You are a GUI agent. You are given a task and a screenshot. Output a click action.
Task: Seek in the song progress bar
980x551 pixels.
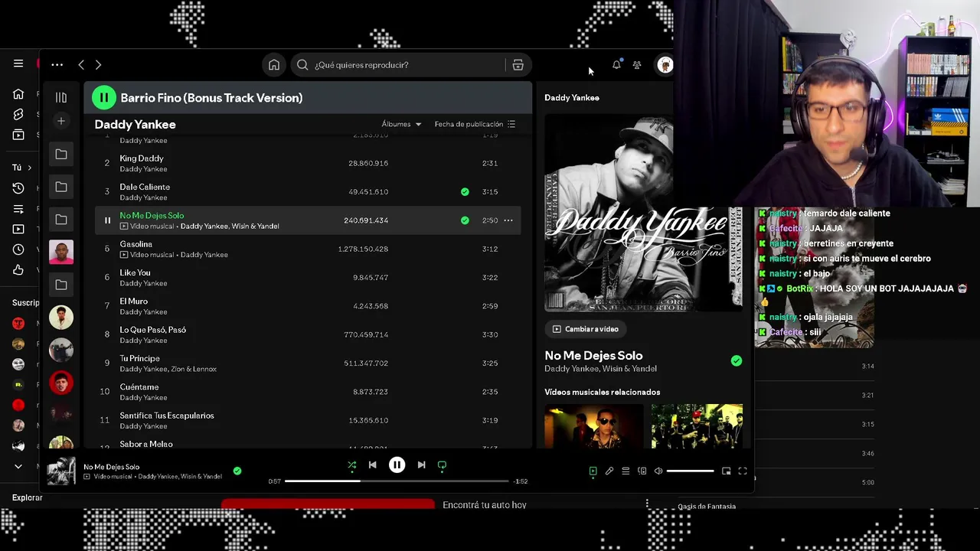(397, 481)
